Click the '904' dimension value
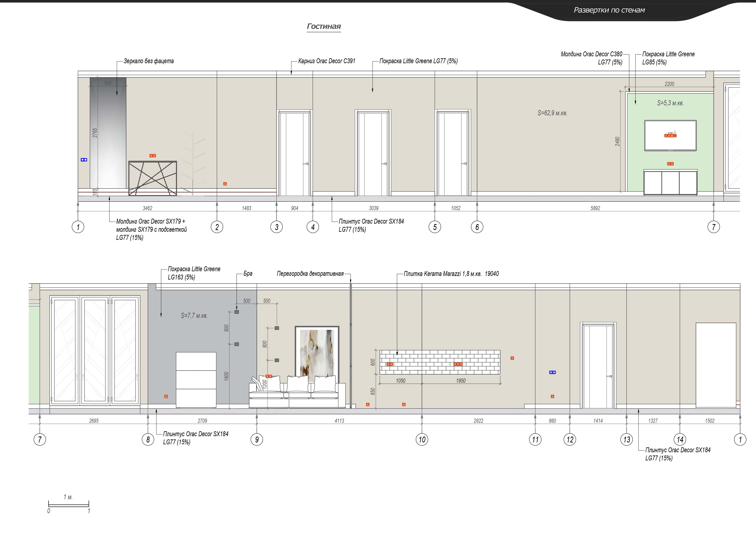 pos(295,208)
